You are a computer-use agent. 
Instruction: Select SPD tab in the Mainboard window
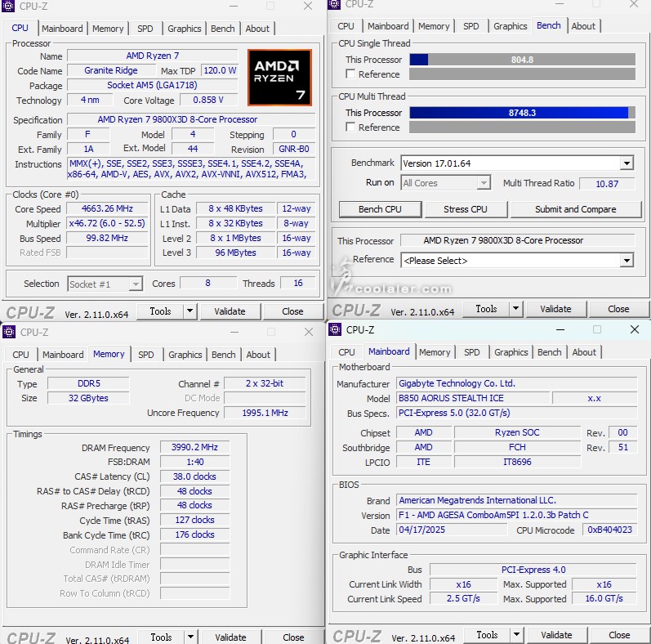pos(471,352)
